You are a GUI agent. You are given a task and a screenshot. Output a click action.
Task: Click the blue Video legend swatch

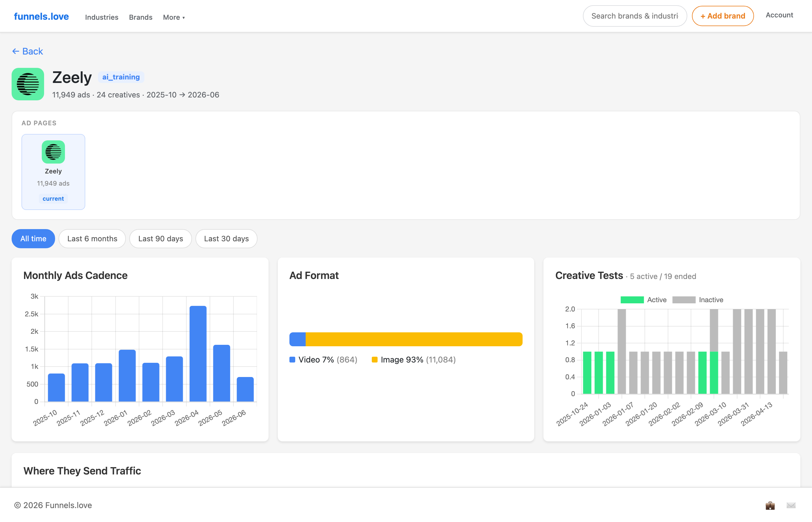coord(292,360)
